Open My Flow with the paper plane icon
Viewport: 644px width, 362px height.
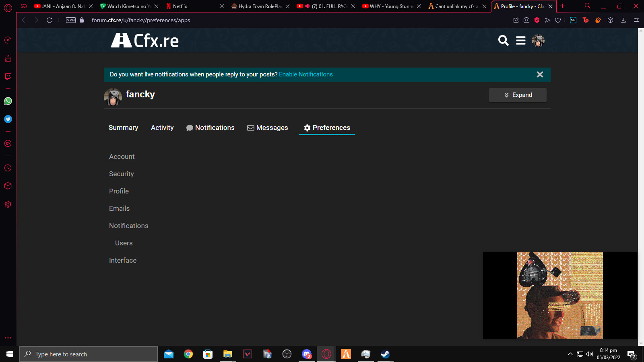point(547,20)
